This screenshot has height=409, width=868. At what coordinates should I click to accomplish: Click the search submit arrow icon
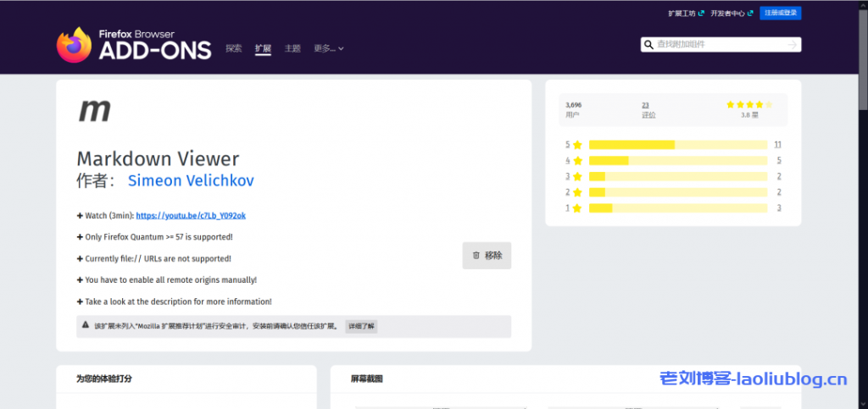tap(792, 45)
